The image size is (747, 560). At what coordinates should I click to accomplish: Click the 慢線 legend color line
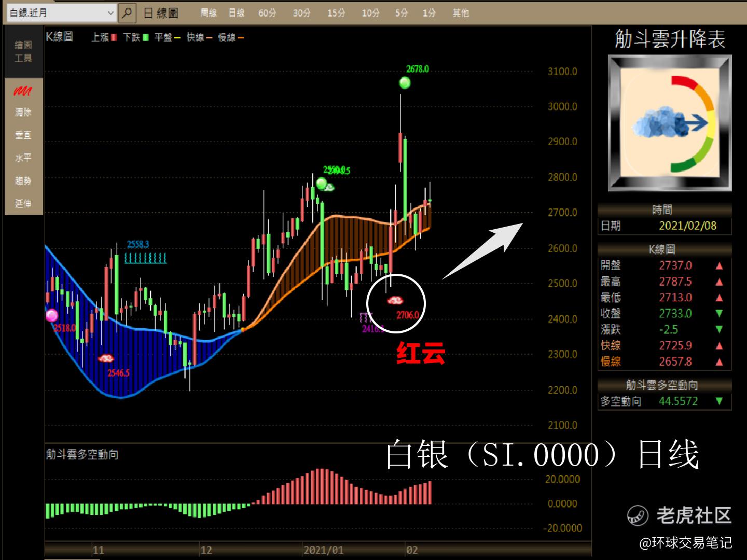click(x=240, y=37)
